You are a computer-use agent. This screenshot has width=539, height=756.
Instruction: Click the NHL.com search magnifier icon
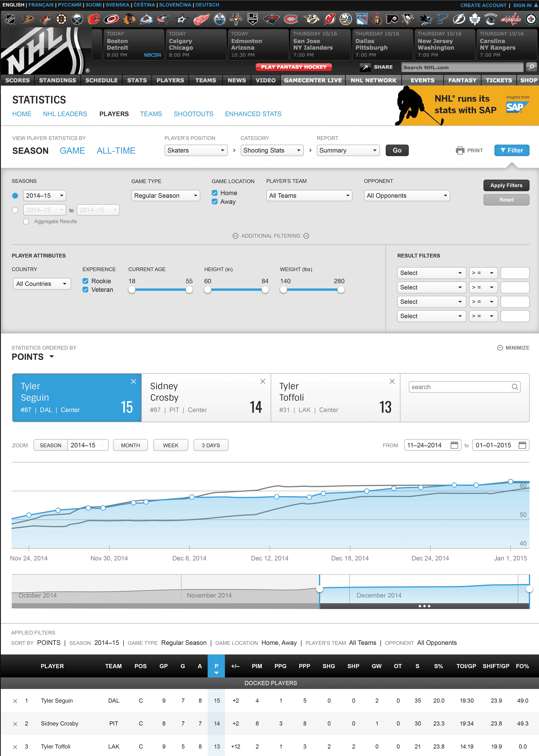(x=531, y=67)
